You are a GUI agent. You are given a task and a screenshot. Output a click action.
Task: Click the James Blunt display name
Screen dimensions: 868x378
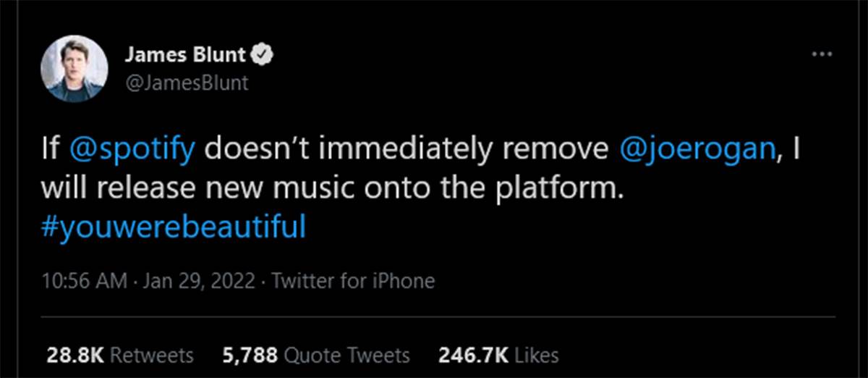click(186, 54)
